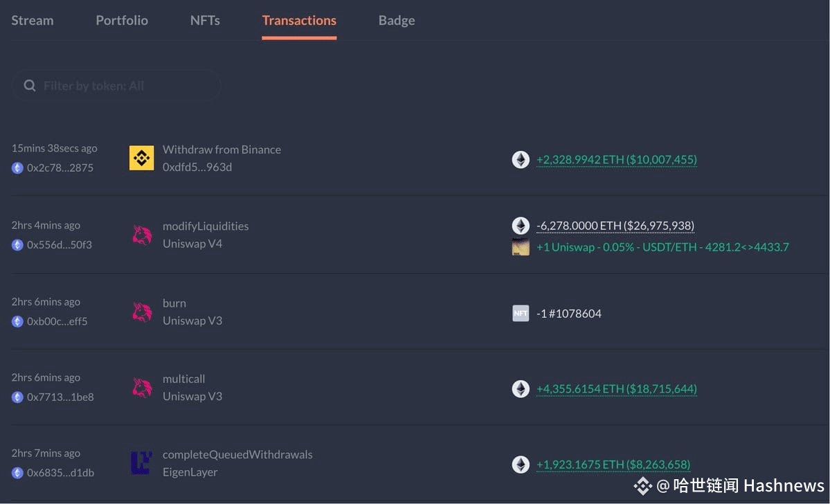Click the Uniswap position NFT thumbnail
830x504 pixels.
point(521,247)
